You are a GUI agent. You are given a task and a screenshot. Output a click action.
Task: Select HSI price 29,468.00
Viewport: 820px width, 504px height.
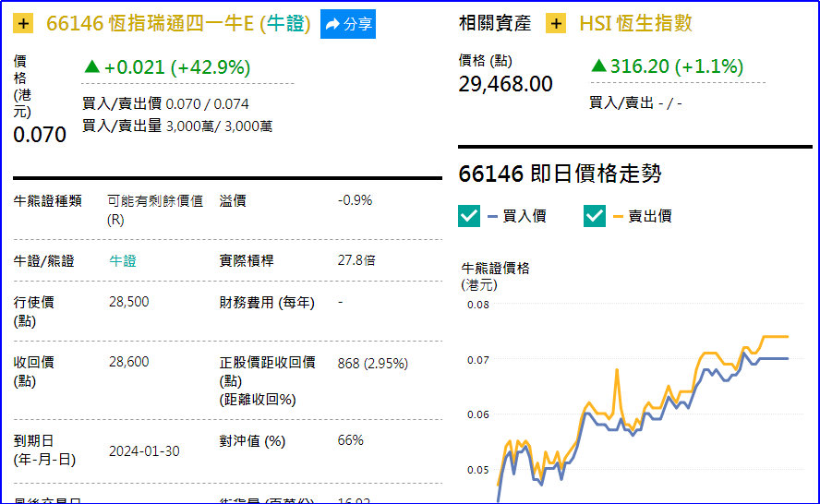505,84
